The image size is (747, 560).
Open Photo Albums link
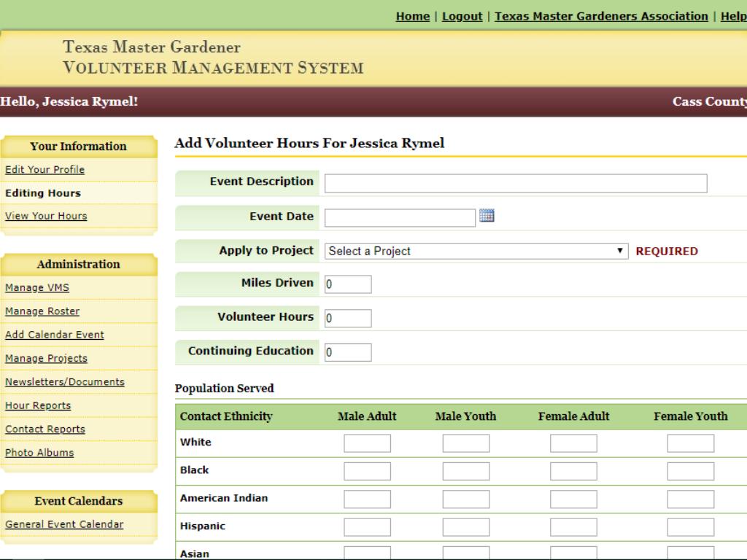coord(39,453)
